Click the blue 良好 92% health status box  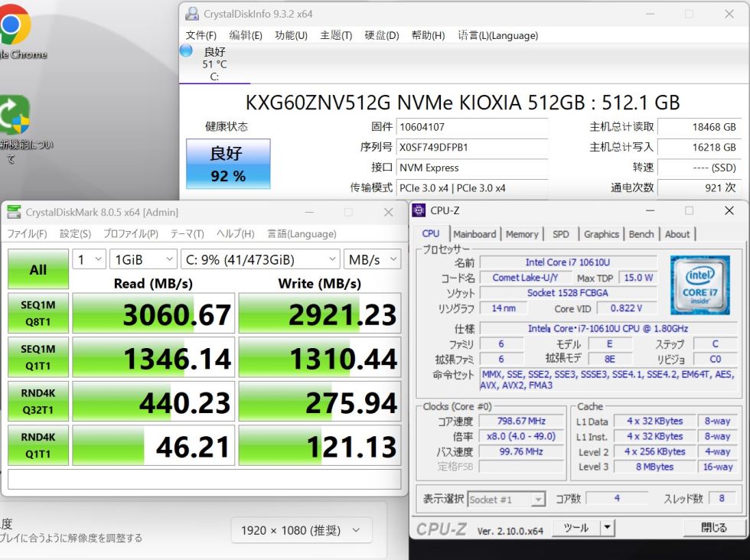tap(228, 164)
